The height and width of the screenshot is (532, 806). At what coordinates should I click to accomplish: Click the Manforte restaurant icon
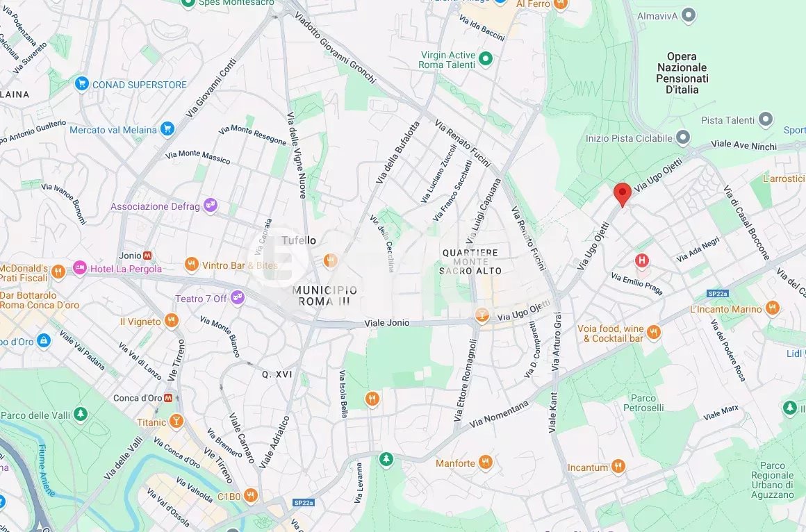pyautogui.click(x=485, y=463)
